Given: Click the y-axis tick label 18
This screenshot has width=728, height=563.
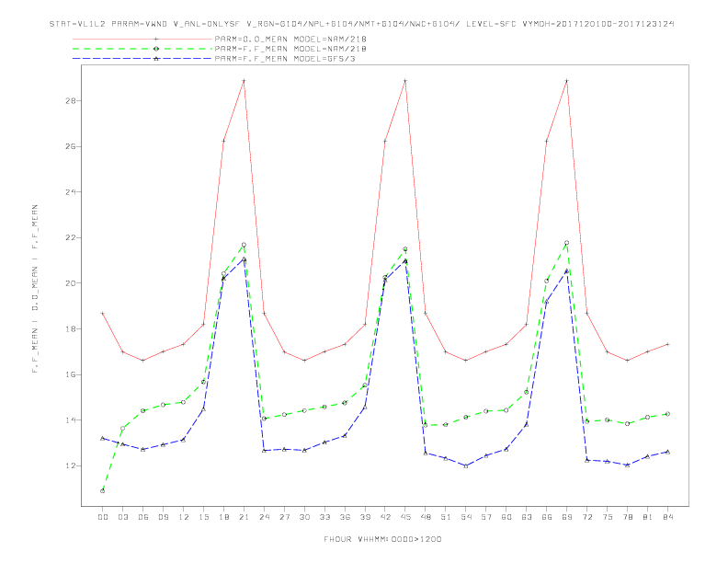Looking at the screenshot, I should [71, 329].
